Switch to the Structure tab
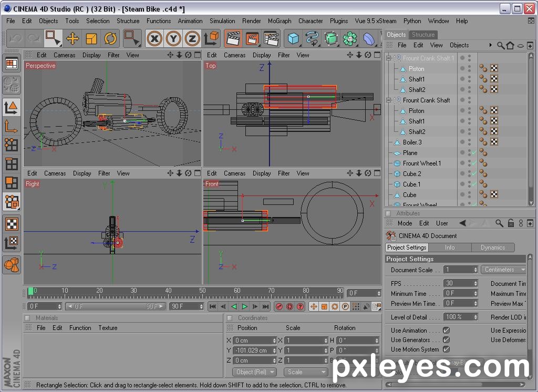 pyautogui.click(x=423, y=35)
